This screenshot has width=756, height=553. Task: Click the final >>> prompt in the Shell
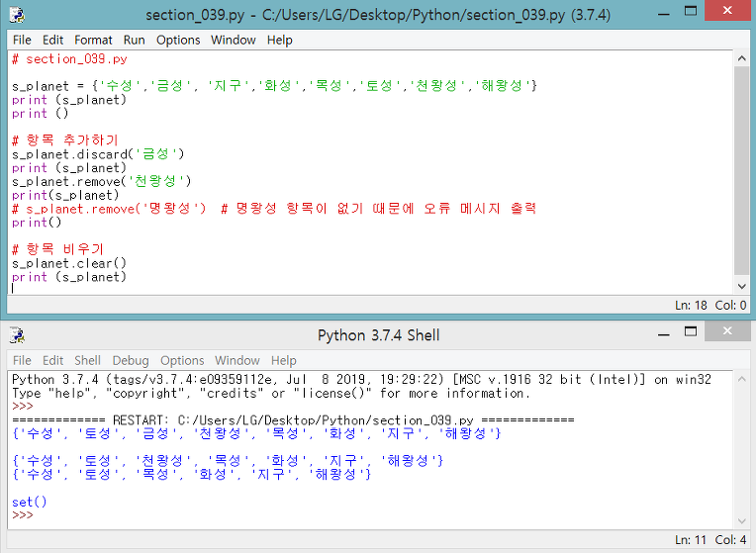[x=23, y=515]
